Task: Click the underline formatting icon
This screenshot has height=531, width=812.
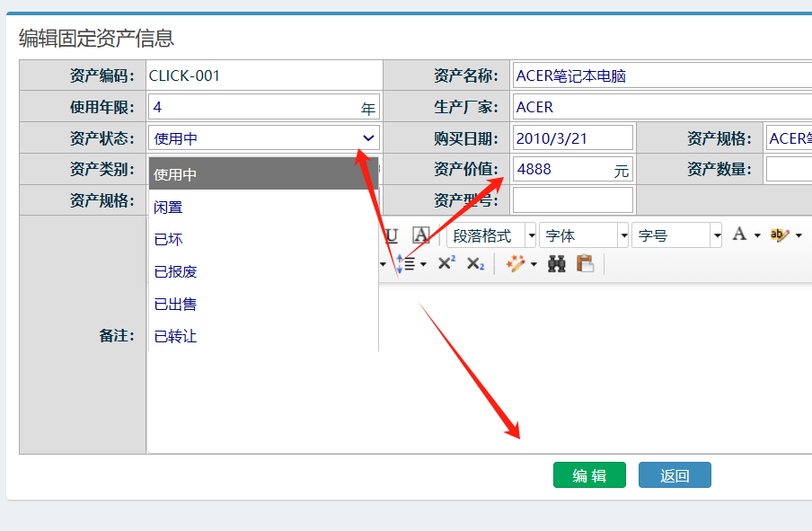Action: (x=392, y=235)
